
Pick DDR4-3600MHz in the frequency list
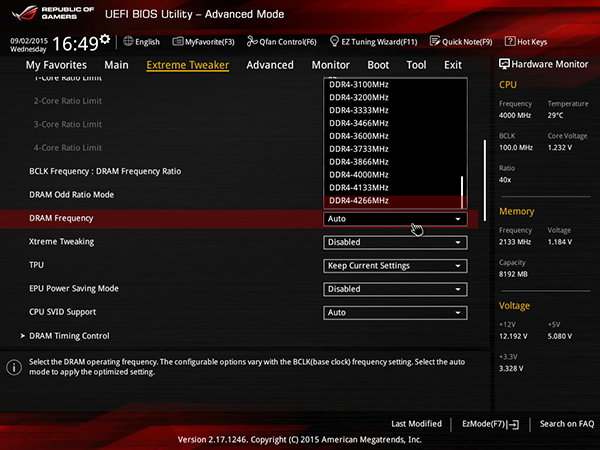coord(359,136)
